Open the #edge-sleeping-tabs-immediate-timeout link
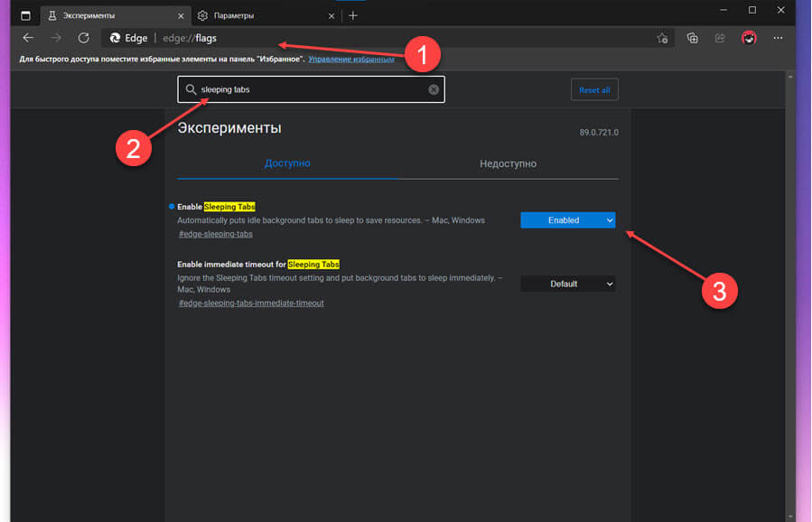This screenshot has height=522, width=812. point(251,303)
